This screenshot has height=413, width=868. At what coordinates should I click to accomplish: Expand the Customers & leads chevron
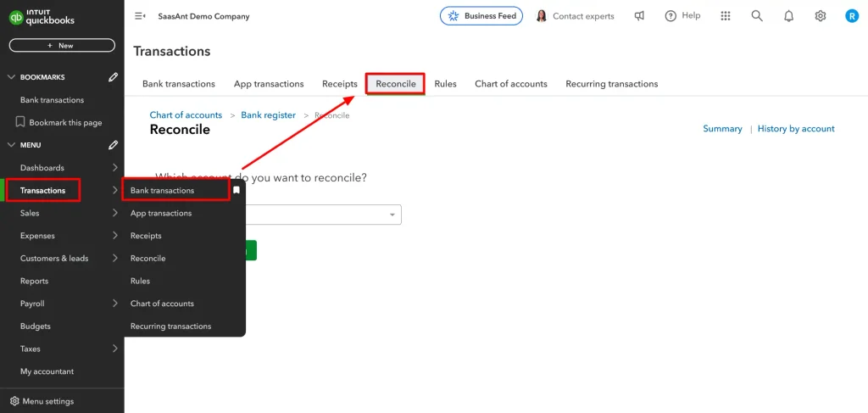(114, 258)
